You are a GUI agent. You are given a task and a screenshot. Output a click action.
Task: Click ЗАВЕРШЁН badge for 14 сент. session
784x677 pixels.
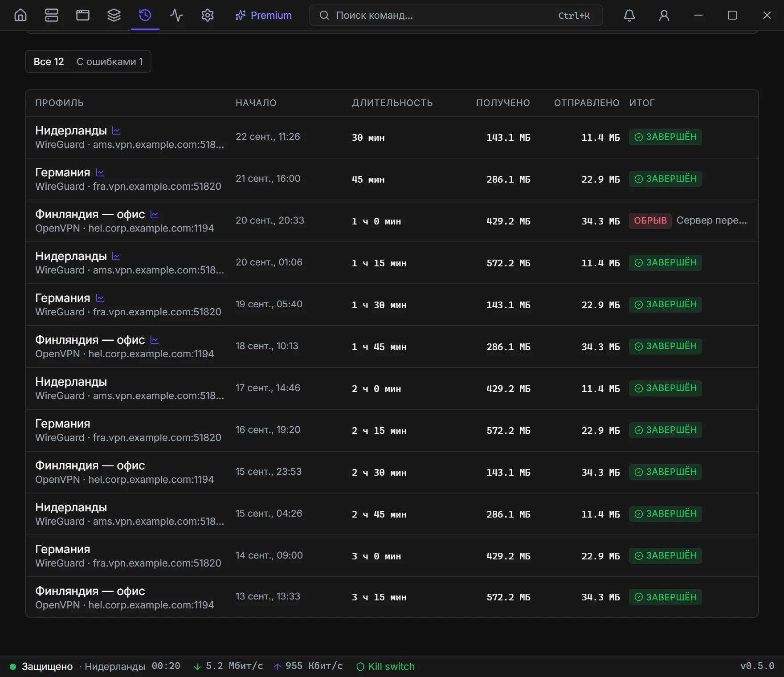click(666, 555)
